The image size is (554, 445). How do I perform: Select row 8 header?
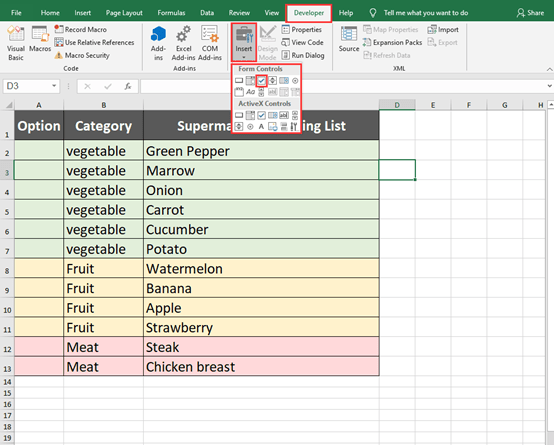7,269
